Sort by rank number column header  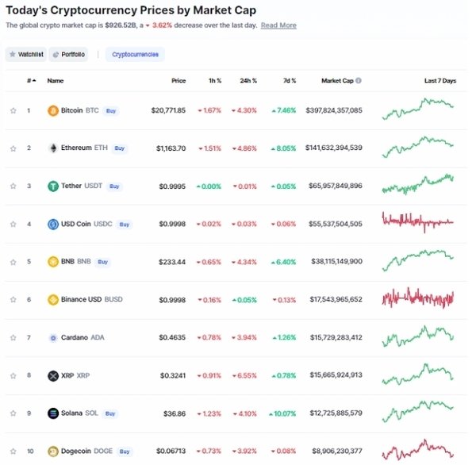pos(31,80)
